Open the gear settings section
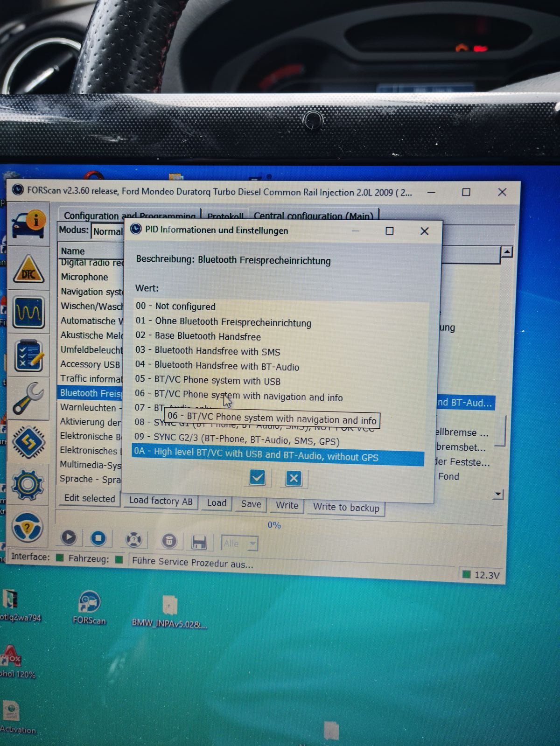 [x=28, y=485]
